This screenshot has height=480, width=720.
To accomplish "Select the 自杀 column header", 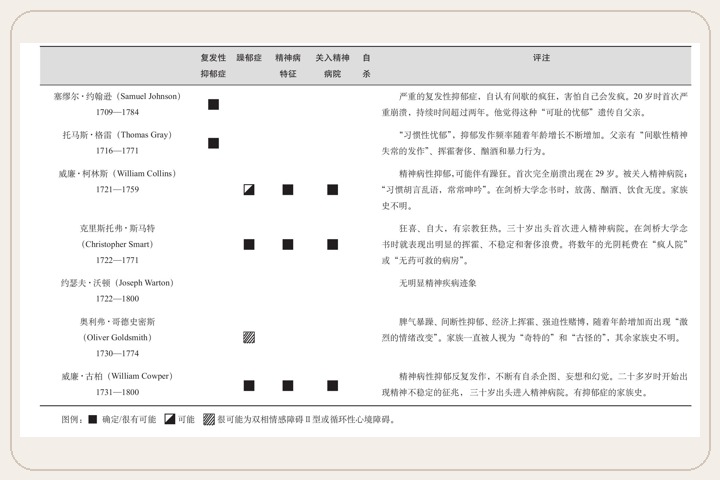I will [x=366, y=66].
